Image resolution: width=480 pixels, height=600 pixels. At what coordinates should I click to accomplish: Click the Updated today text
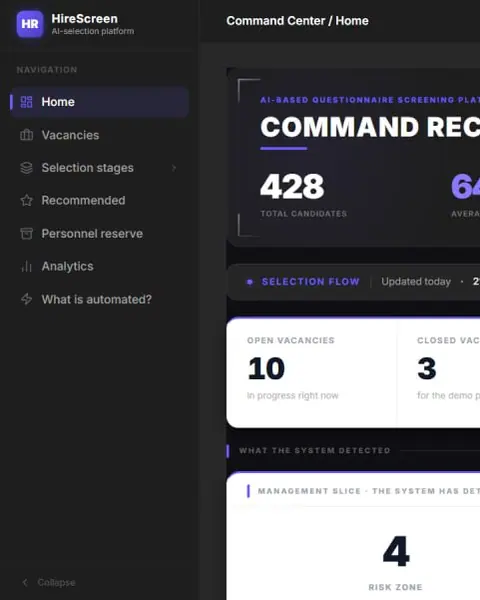[416, 282]
